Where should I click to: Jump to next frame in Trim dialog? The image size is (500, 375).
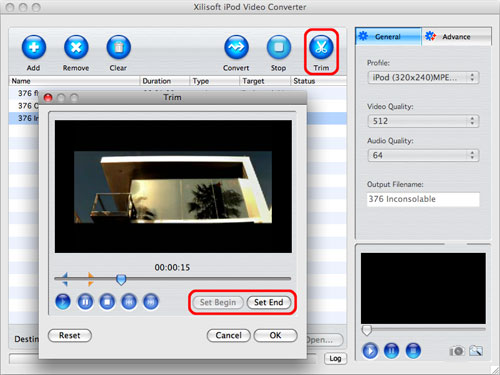[151, 302]
